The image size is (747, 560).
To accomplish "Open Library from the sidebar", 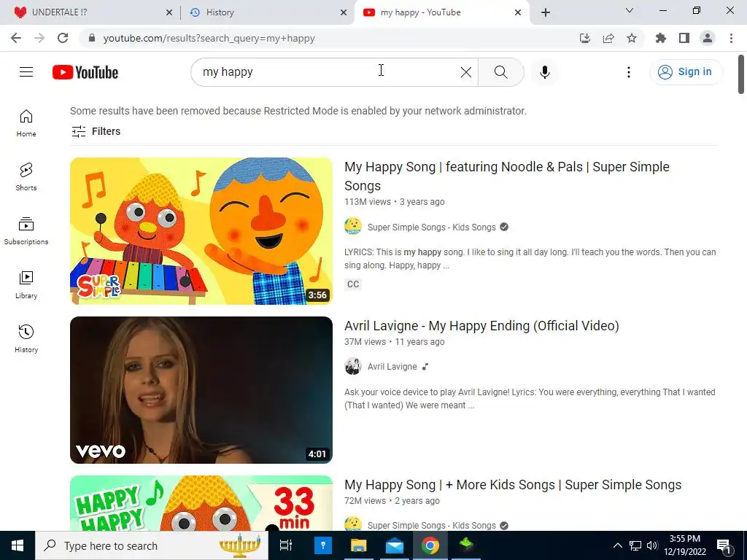I will coord(26,285).
